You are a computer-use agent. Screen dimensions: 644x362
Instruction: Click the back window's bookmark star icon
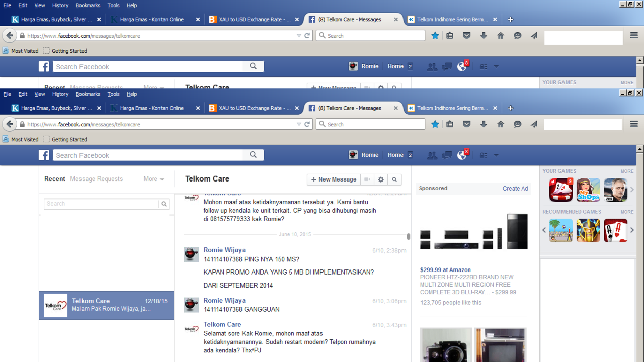(x=435, y=36)
